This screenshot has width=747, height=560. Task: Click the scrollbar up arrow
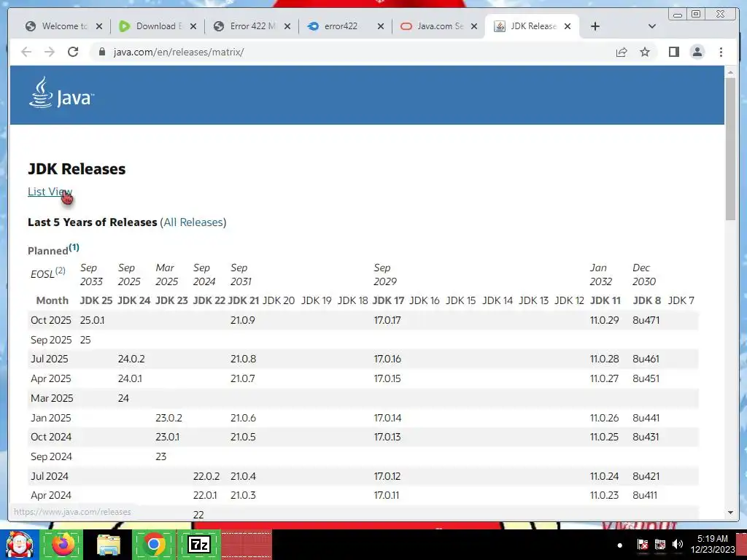[730, 72]
